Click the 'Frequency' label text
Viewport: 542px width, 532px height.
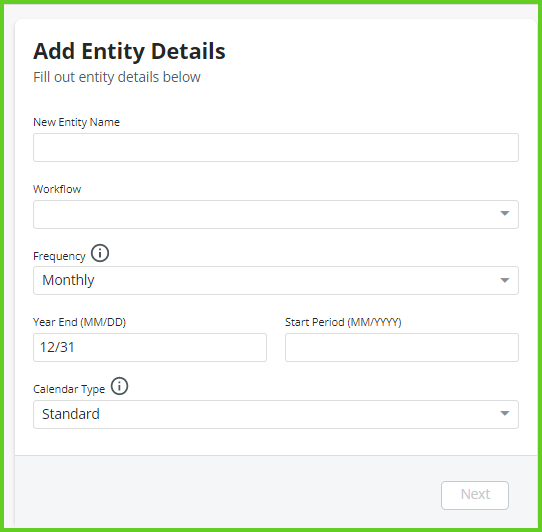[59, 256]
